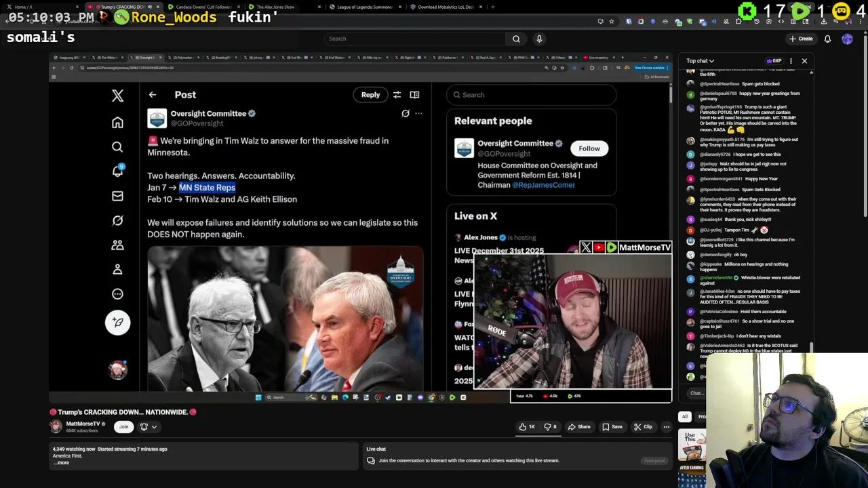868x488 pixels.
Task: Click the Reply button on the post
Action: tap(370, 95)
